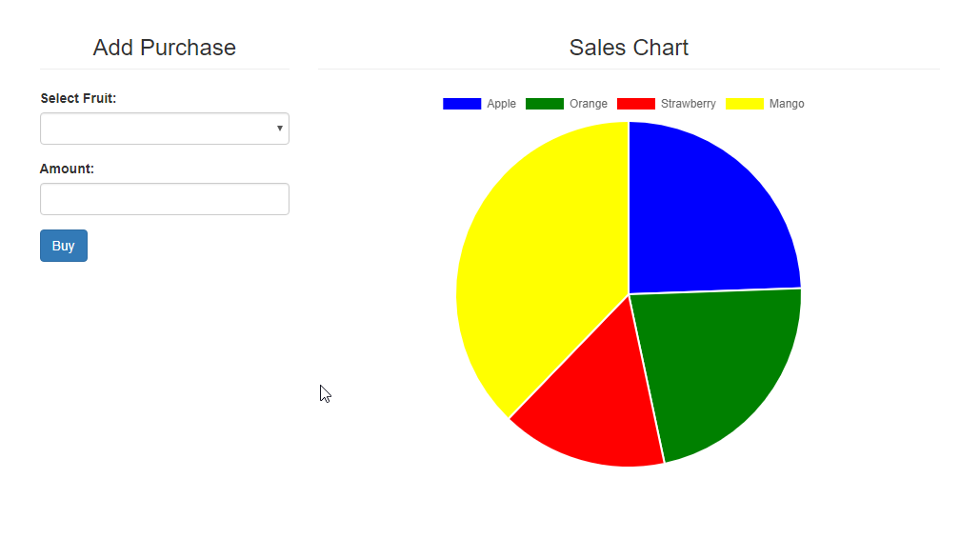The width and height of the screenshot is (980, 538).
Task: Click the Amount label
Action: pos(67,169)
